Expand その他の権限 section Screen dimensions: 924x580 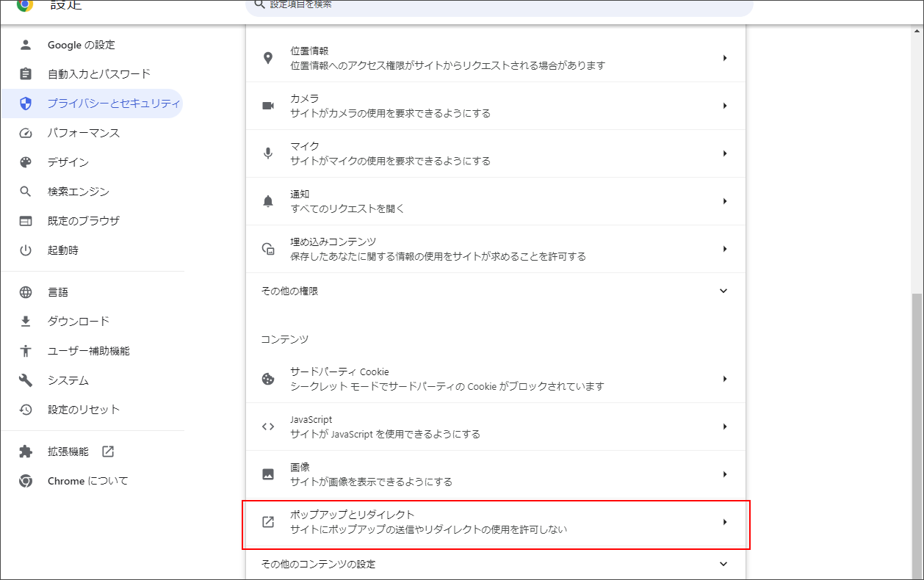723,290
